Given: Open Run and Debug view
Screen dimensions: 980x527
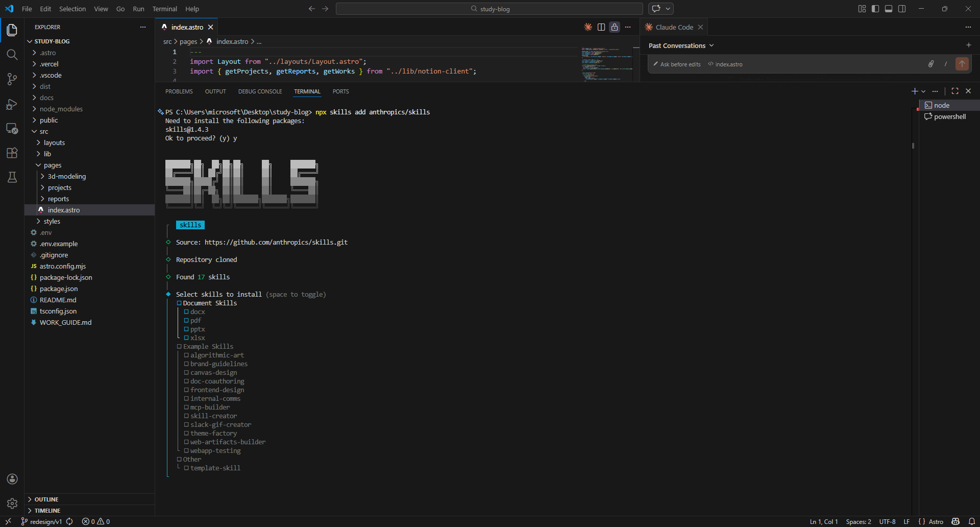Looking at the screenshot, I should click(x=12, y=104).
